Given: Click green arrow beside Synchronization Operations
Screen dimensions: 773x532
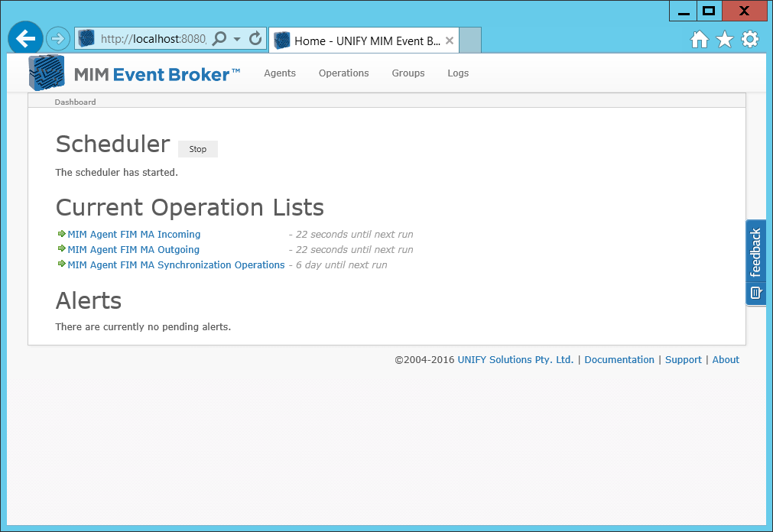Looking at the screenshot, I should click(62, 263).
